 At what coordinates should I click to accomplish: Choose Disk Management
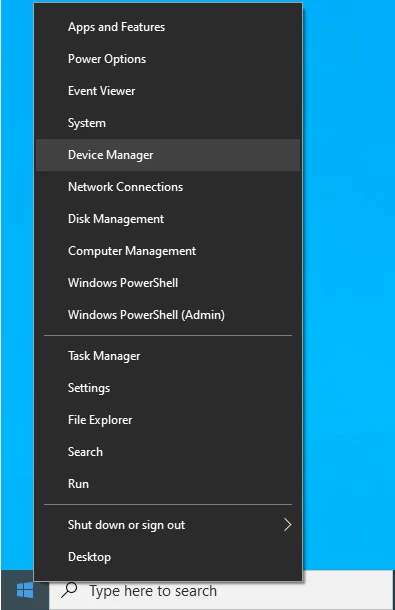coord(168,219)
